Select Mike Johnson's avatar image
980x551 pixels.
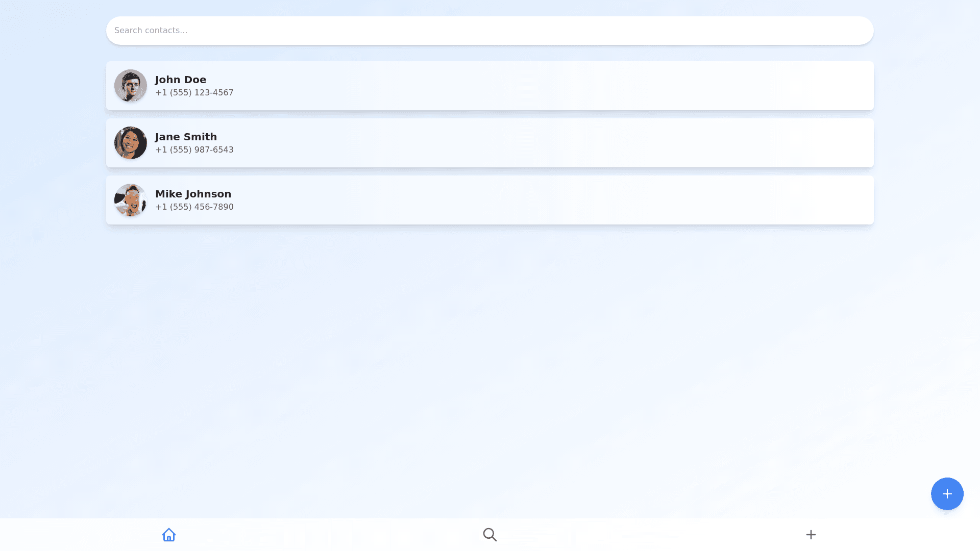pyautogui.click(x=131, y=200)
